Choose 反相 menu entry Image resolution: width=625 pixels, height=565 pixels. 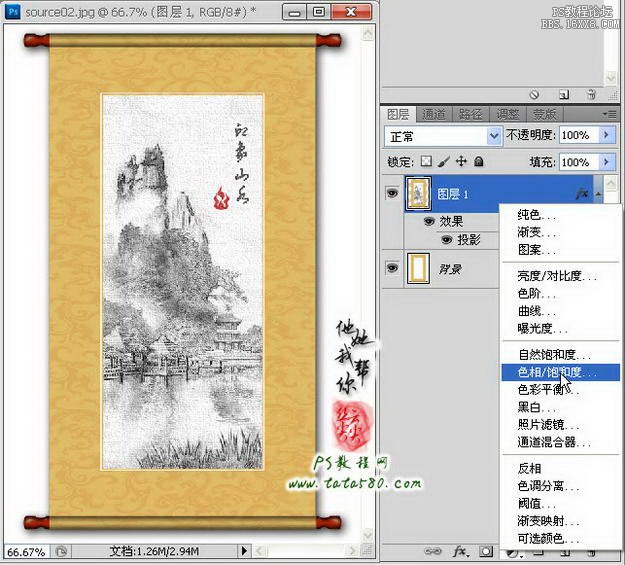560,469
